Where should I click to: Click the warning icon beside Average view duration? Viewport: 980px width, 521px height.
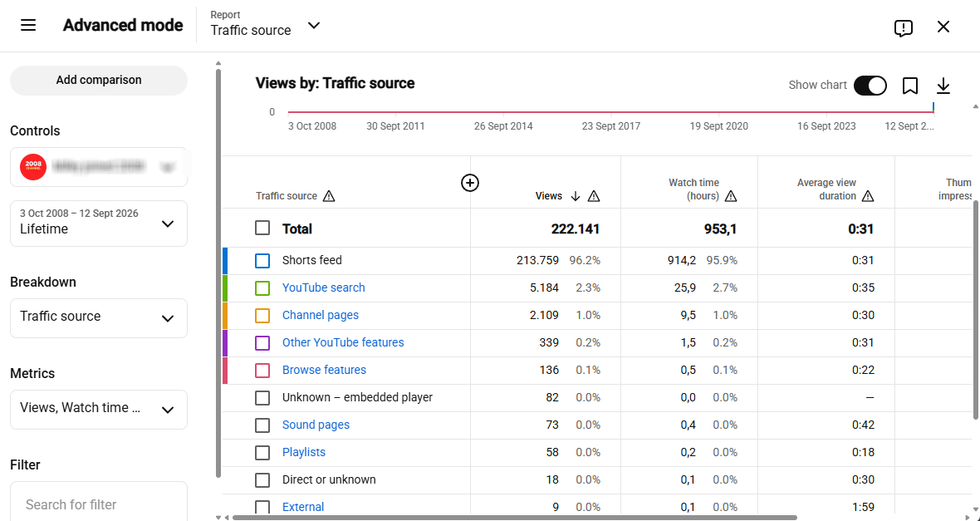tap(868, 196)
